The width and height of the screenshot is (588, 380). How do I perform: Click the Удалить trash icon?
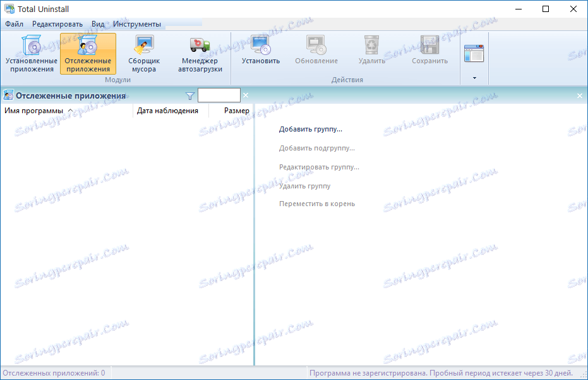[x=371, y=45]
